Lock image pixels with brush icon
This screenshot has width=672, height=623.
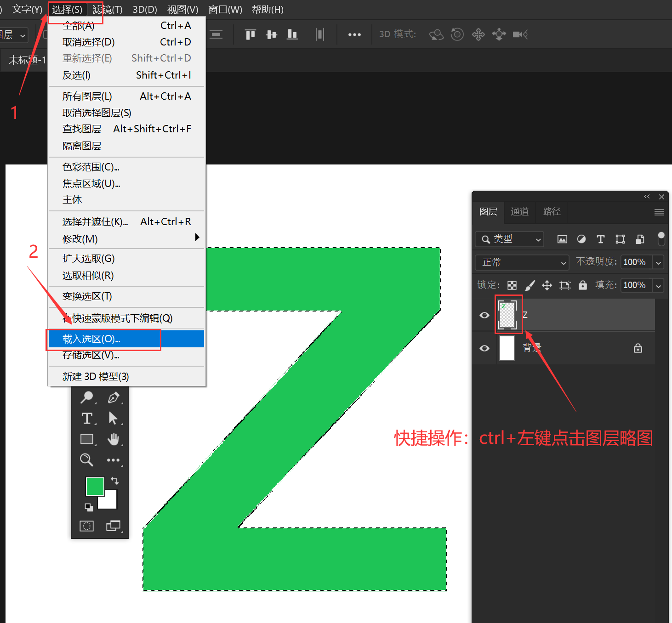click(x=530, y=285)
